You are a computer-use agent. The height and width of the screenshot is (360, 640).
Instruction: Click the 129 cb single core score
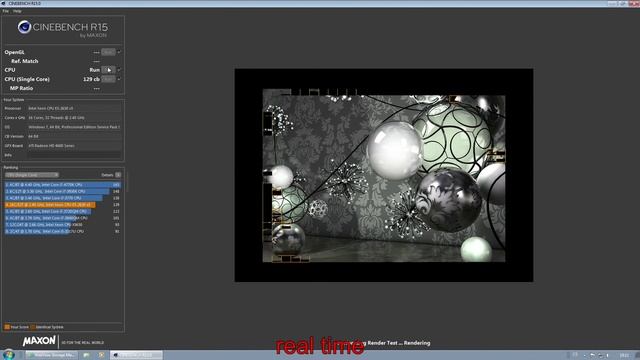coord(91,79)
